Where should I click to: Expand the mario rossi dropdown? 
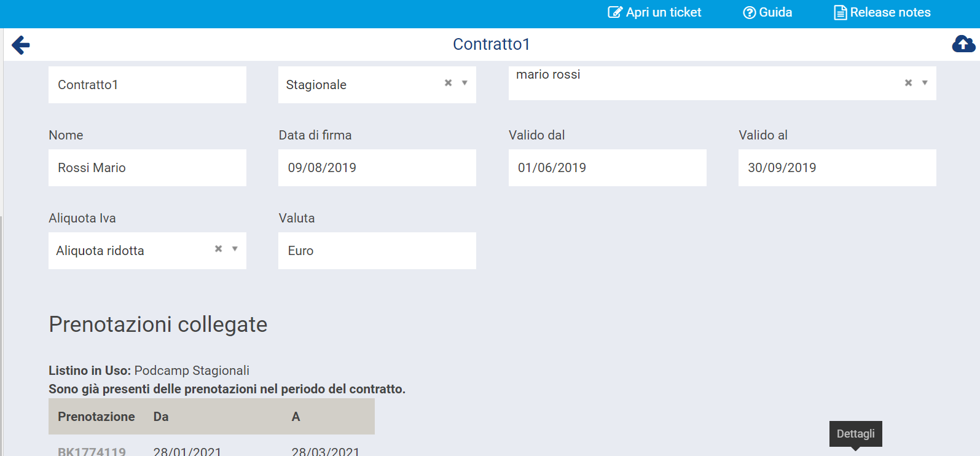click(925, 83)
